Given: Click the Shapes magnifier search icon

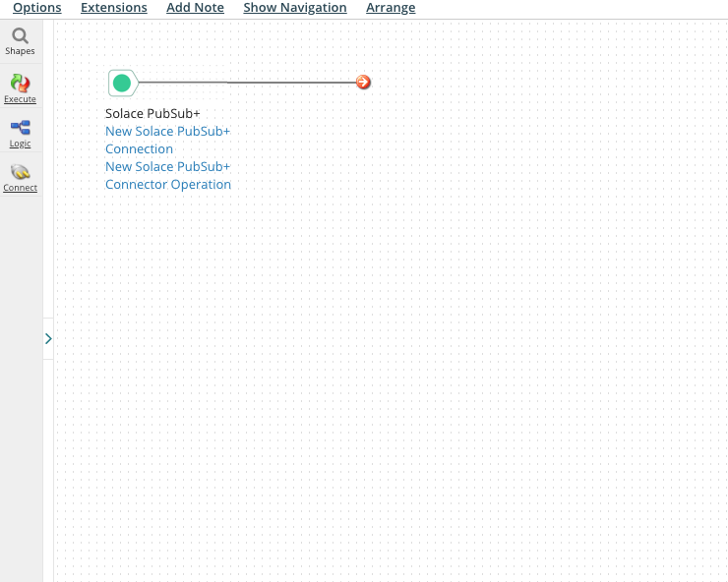Looking at the screenshot, I should (x=20, y=36).
